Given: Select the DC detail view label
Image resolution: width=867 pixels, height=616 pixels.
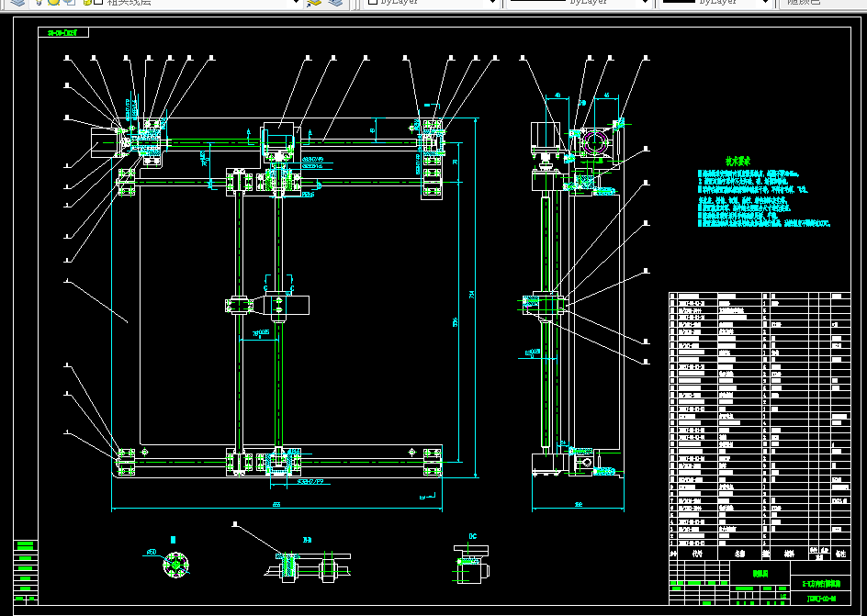Looking at the screenshot, I should coord(473,536).
